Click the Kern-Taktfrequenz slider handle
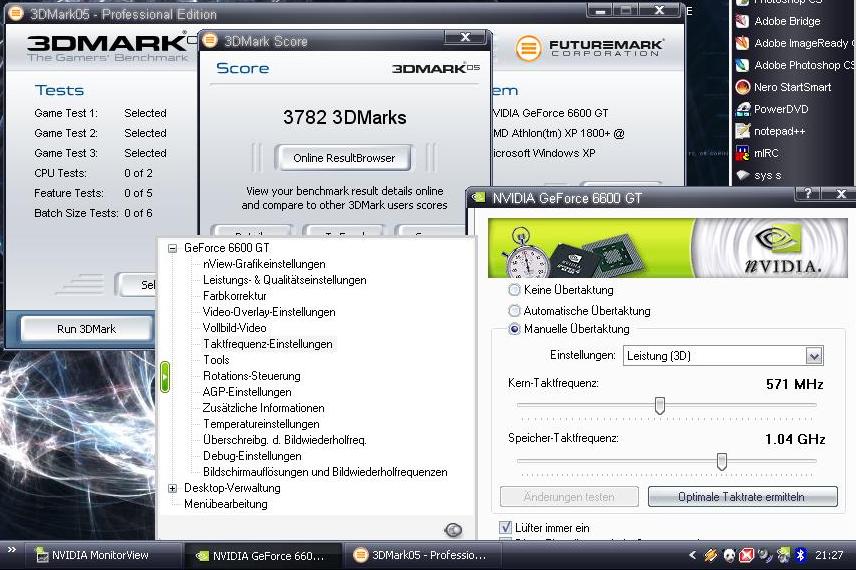The image size is (856, 570). (659, 406)
